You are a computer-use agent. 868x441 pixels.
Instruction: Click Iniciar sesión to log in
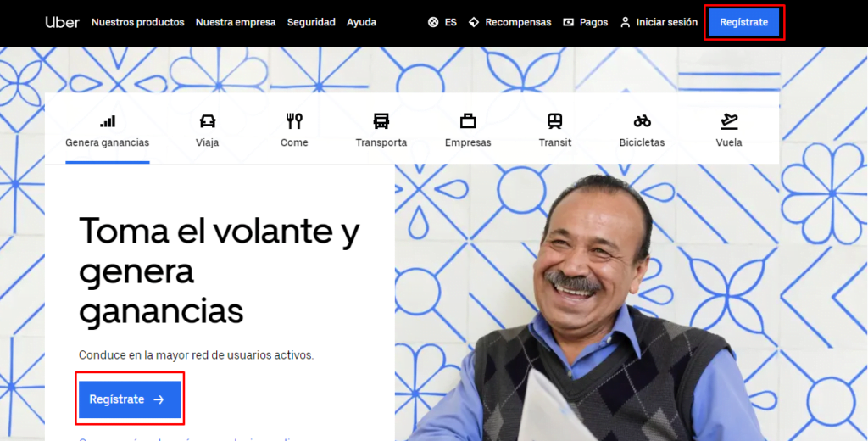[x=666, y=22]
